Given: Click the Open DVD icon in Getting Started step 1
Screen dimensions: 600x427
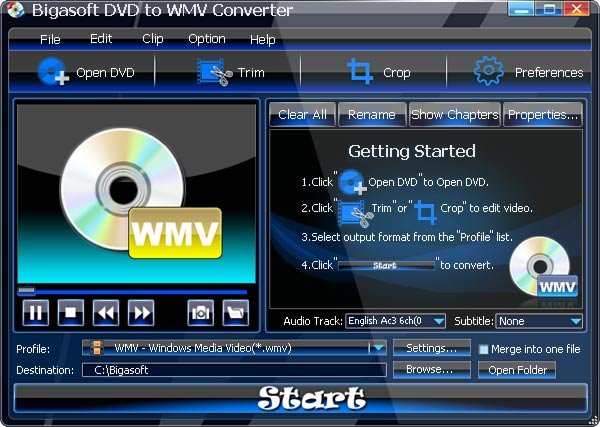Looking at the screenshot, I should pos(352,182).
